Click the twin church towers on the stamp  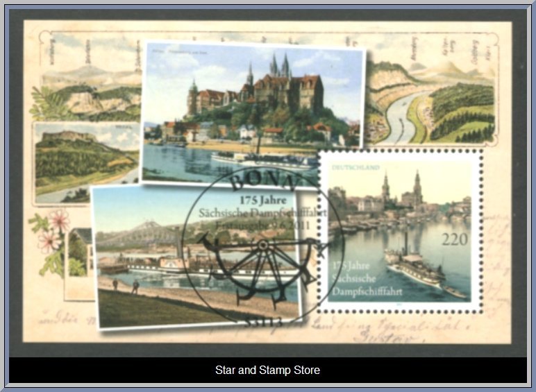click(401, 187)
